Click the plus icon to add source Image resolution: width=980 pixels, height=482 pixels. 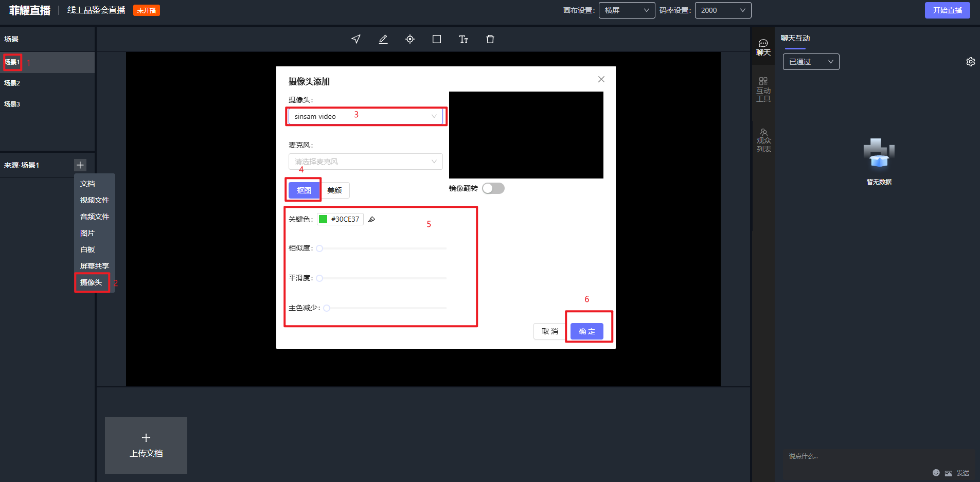pyautogui.click(x=80, y=165)
